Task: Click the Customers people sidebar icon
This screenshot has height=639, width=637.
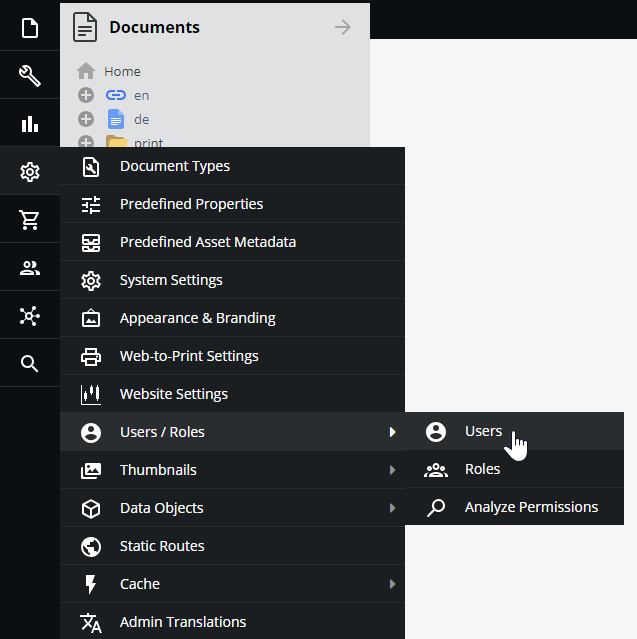Action: (30, 268)
